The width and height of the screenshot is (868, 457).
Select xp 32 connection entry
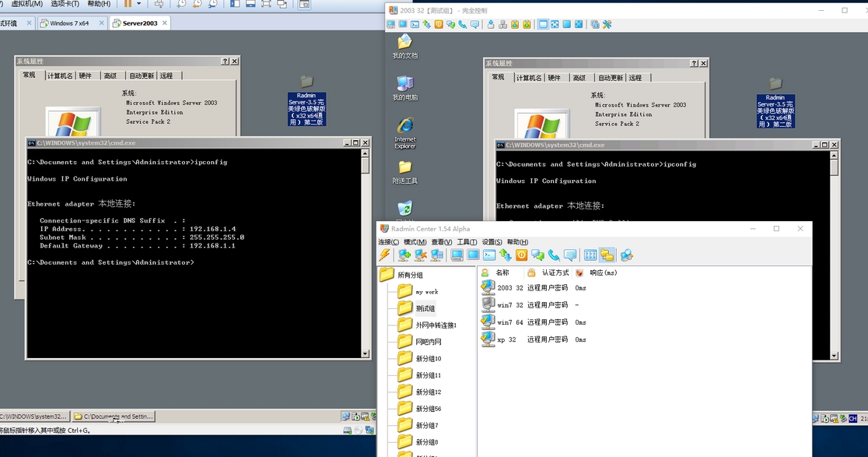pos(533,339)
